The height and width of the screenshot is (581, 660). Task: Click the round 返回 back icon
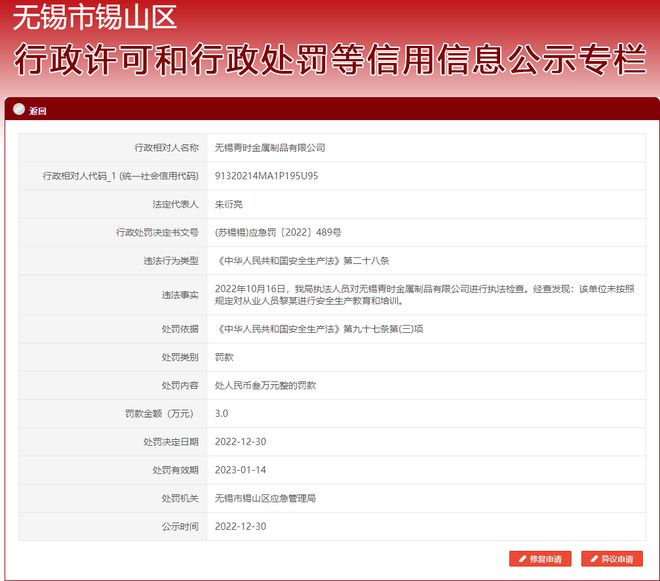pyautogui.click(x=20, y=110)
